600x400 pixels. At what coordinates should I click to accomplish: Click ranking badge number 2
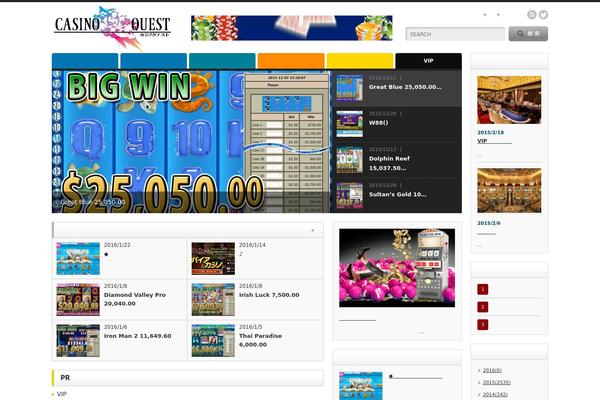click(x=483, y=307)
